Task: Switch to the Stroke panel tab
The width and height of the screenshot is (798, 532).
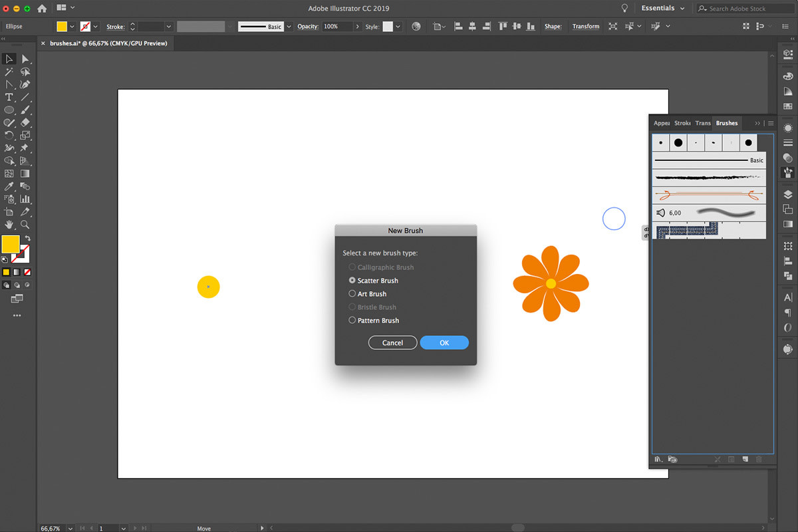Action: [682, 123]
